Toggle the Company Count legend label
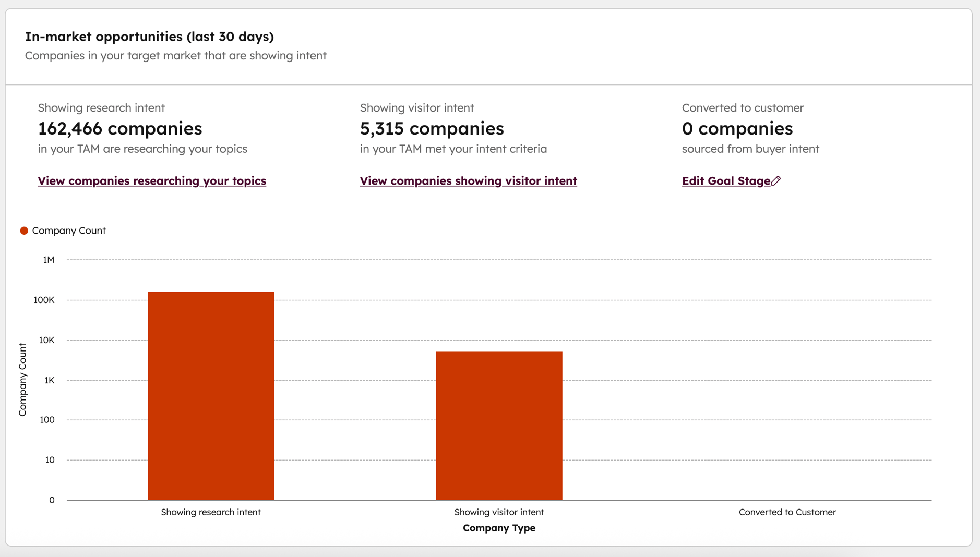This screenshot has height=557, width=980. [x=69, y=231]
